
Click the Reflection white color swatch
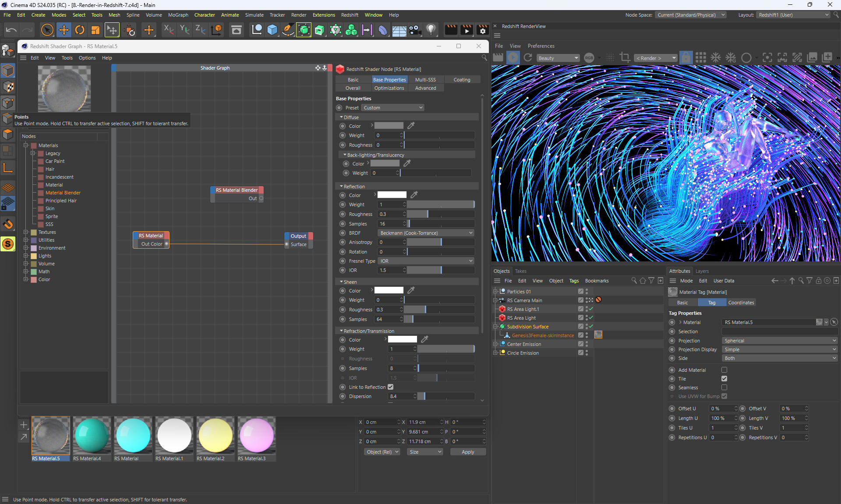tap(392, 195)
